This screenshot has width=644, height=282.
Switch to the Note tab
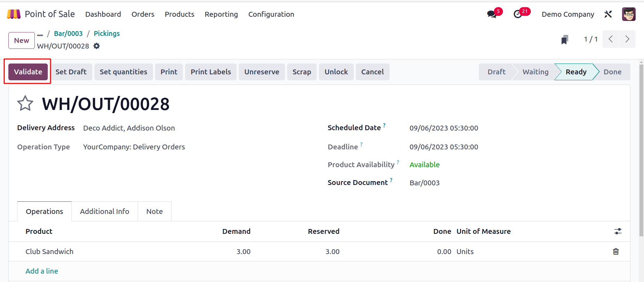tap(154, 211)
